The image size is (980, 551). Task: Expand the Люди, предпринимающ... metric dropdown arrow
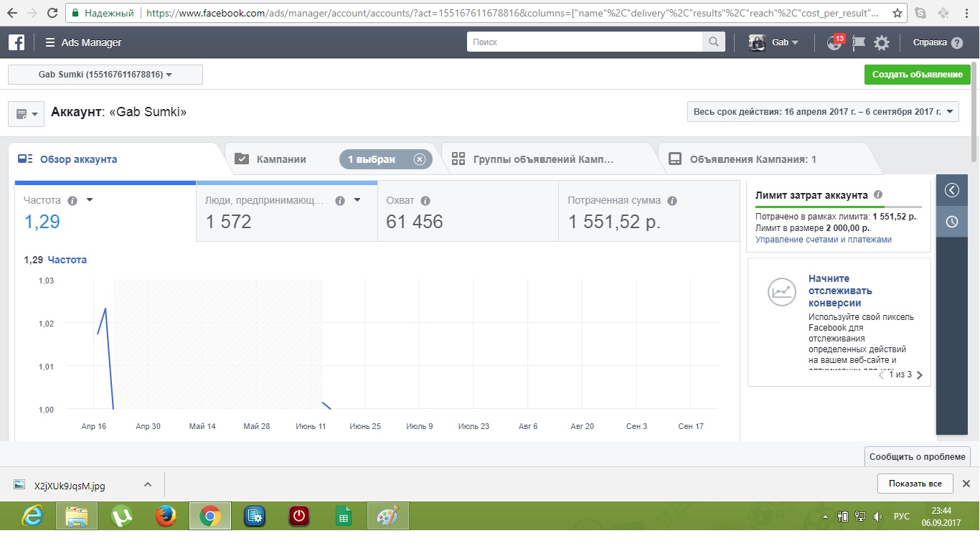click(x=357, y=200)
